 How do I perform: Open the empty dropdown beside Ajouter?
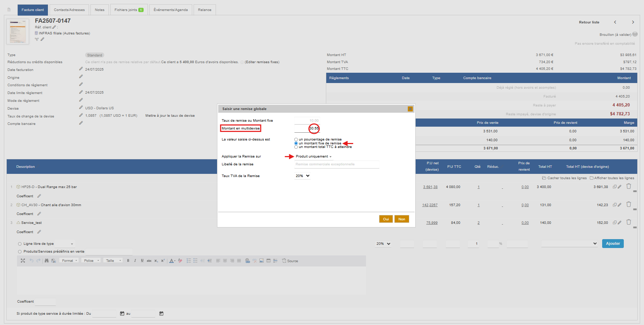coord(570,243)
